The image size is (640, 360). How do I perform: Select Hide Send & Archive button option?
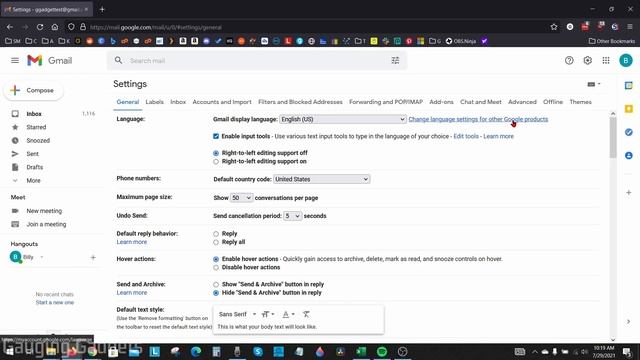216,293
